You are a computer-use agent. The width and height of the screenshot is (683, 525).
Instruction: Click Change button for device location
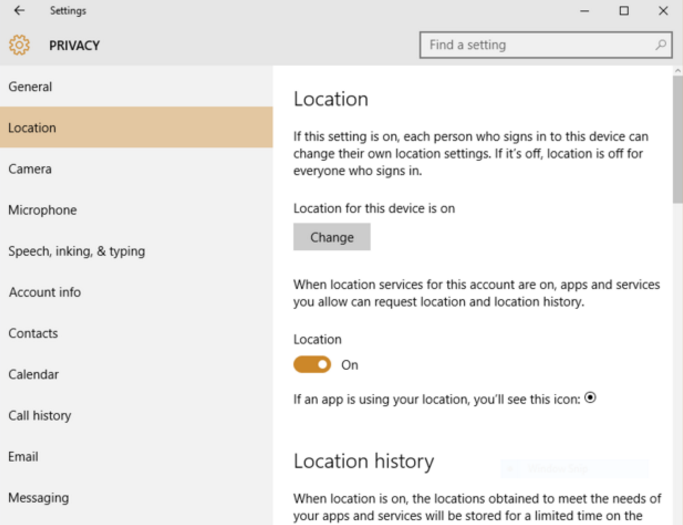point(332,237)
